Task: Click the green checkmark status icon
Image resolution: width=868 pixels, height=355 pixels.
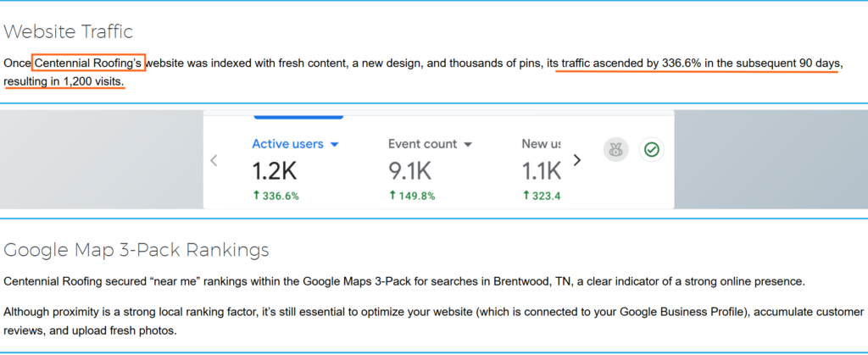Action: click(651, 150)
